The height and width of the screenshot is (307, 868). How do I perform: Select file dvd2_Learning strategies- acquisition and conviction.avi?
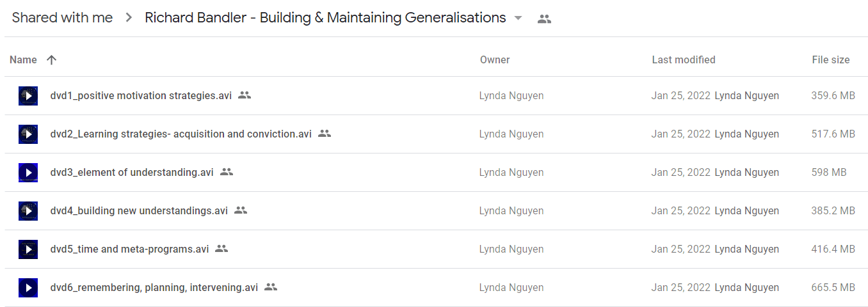click(181, 134)
